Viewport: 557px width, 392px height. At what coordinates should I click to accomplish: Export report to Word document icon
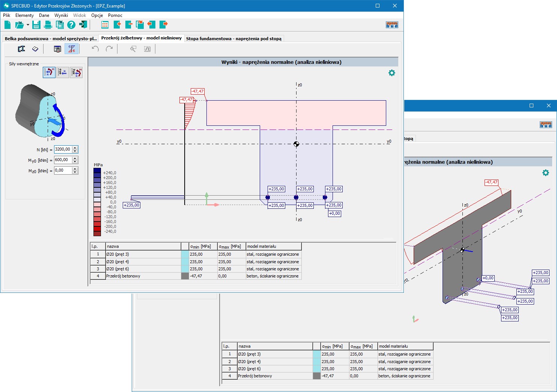pos(60,25)
